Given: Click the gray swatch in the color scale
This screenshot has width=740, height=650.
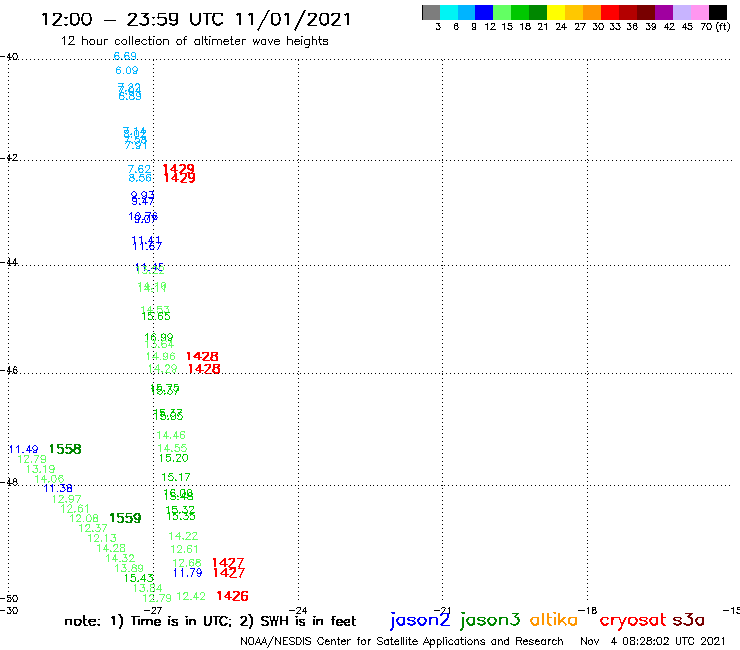Looking at the screenshot, I should coord(431,12).
